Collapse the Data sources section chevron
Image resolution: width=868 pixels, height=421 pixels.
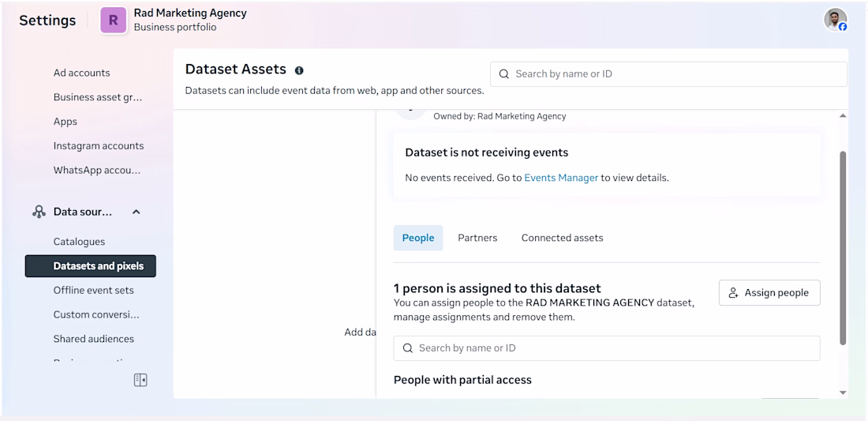click(137, 212)
